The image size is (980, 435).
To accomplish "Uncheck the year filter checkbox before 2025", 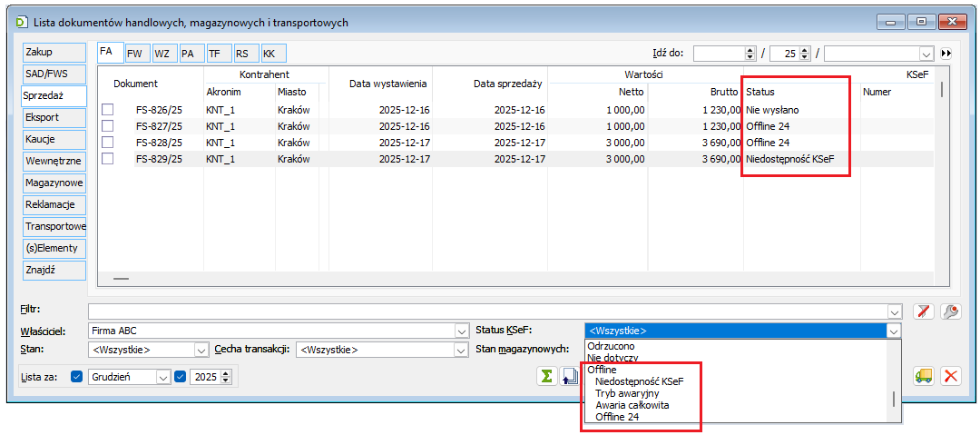I will [x=181, y=376].
